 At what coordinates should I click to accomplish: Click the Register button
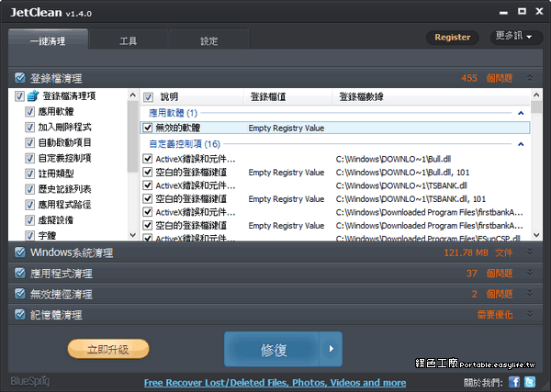click(452, 38)
